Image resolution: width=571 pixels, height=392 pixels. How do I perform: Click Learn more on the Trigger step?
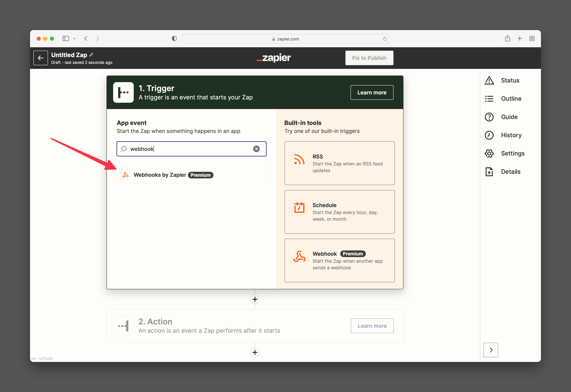pos(371,92)
